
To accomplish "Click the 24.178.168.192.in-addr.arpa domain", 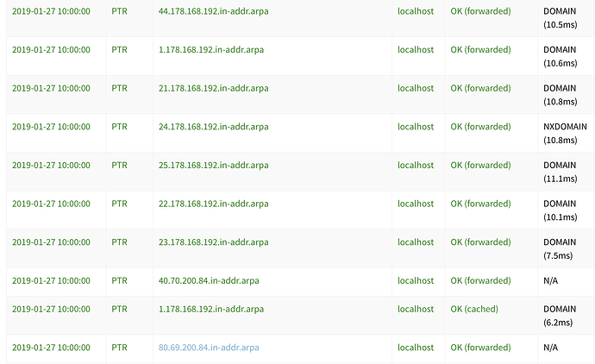I will [x=213, y=127].
